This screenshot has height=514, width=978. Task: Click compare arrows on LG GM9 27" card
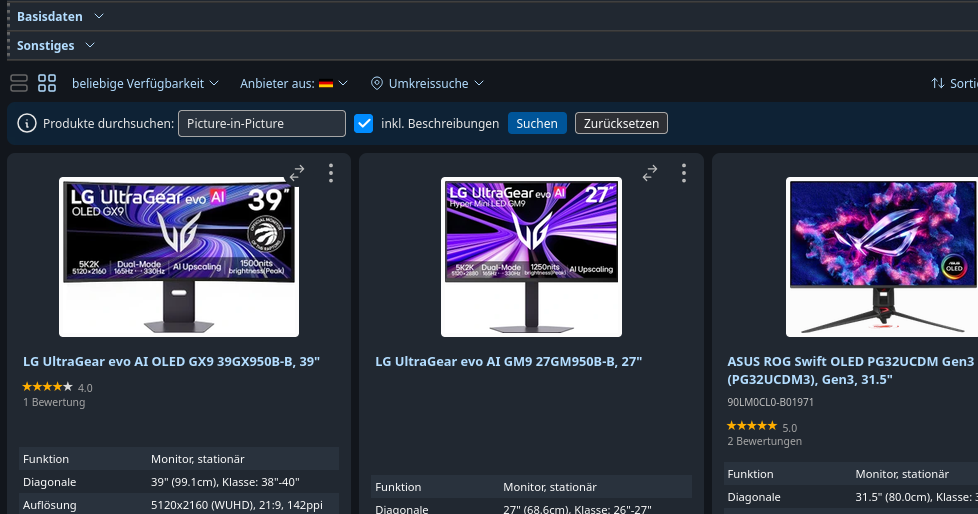tap(650, 173)
